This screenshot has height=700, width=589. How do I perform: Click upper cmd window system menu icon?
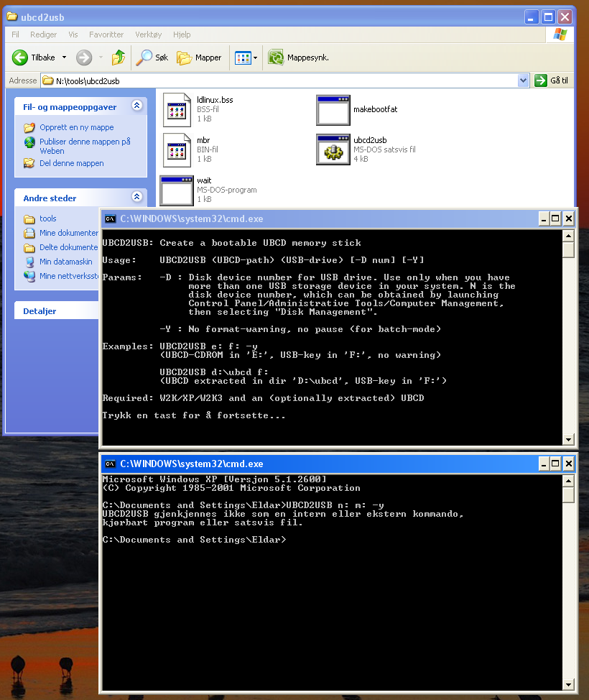pyautogui.click(x=110, y=218)
